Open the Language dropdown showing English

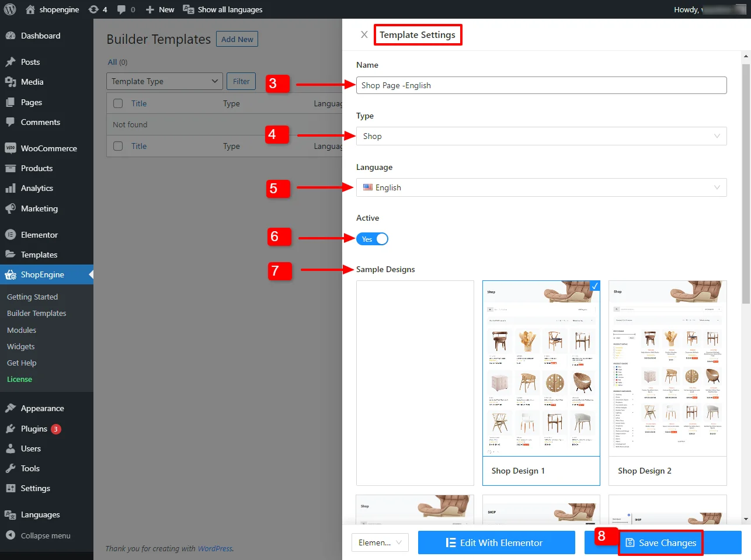541,187
